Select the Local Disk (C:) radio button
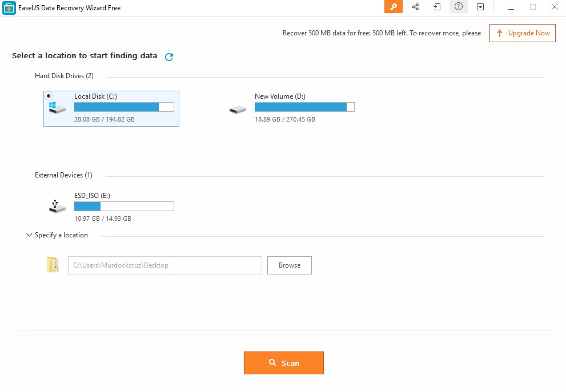The height and width of the screenshot is (392, 566). pyautogui.click(x=49, y=96)
